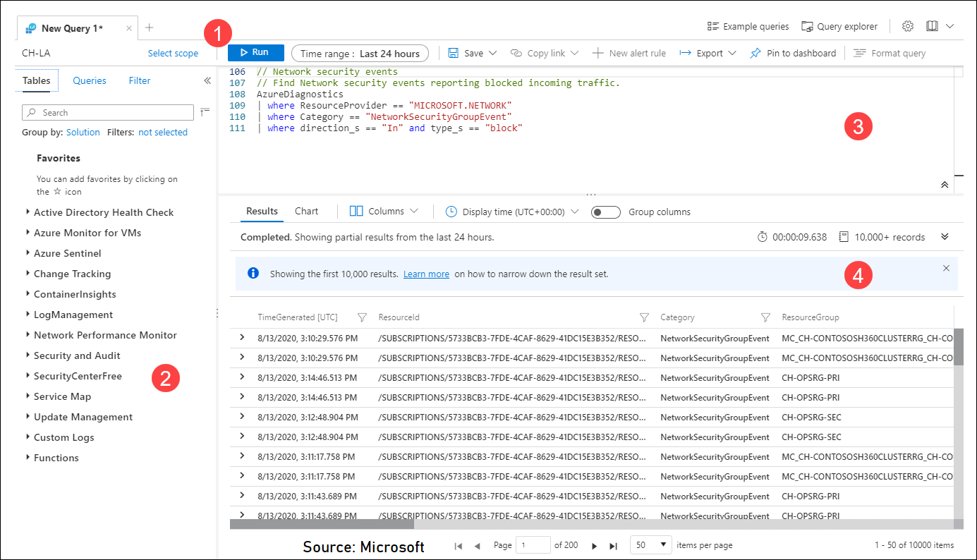Switch to the Queries tab

pos(89,80)
